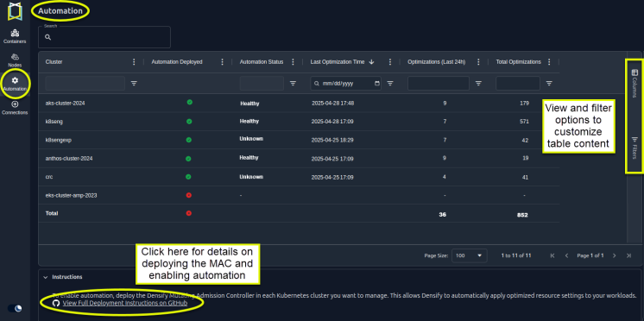This screenshot has width=644, height=321.
Task: Open View Full Deployment Instructions on GitHub link
Action: tap(125, 303)
